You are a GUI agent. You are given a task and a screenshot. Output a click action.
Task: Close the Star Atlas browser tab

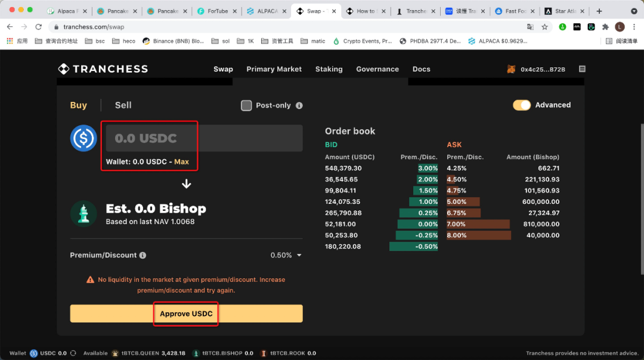point(582,11)
